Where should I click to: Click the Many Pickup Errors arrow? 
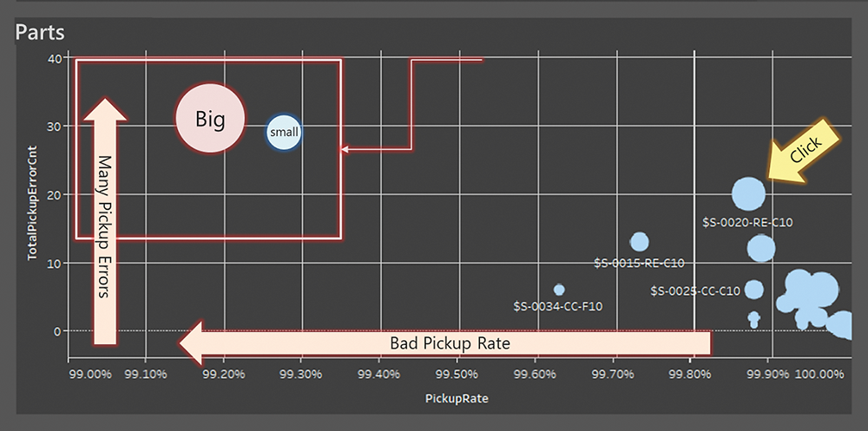tap(105, 222)
